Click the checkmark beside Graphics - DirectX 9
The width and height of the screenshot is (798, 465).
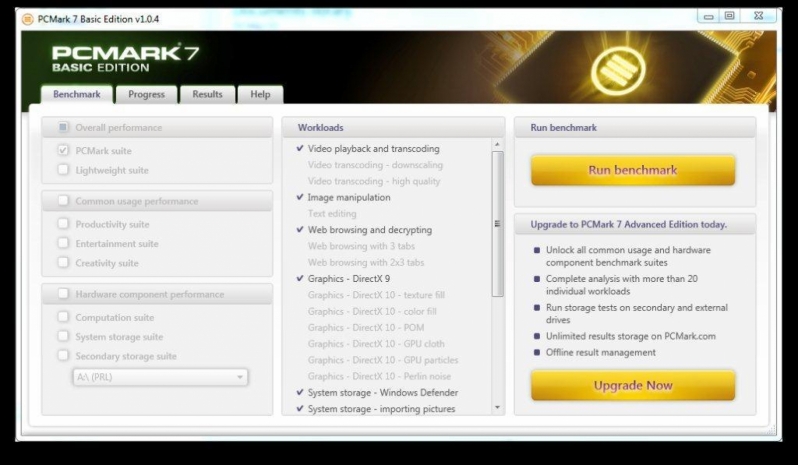300,279
